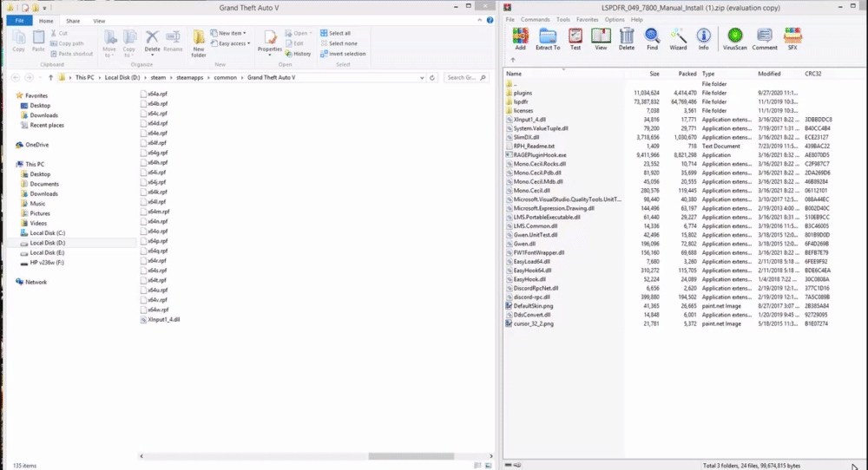
Task: Run VirusScan from WinRAR toolbar
Action: (734, 39)
